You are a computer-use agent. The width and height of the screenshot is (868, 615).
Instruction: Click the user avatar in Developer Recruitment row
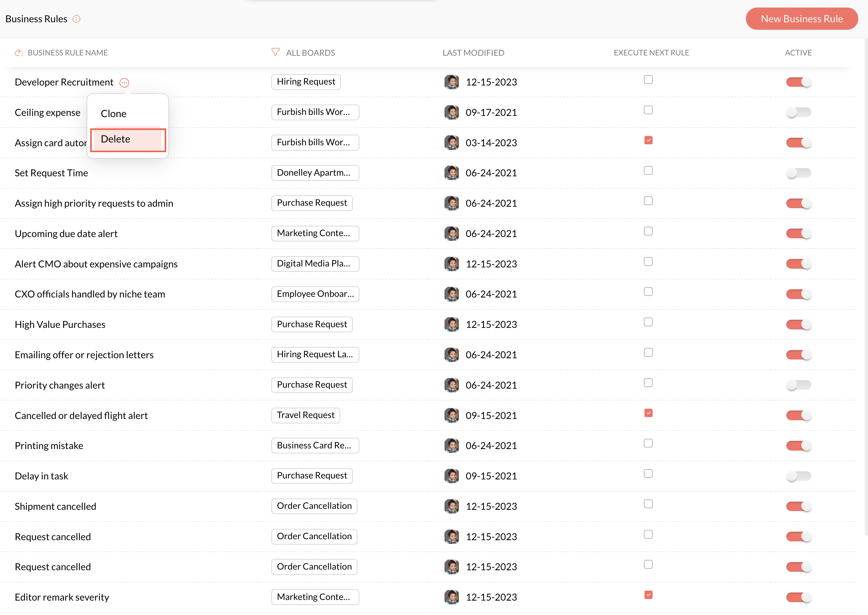click(451, 82)
